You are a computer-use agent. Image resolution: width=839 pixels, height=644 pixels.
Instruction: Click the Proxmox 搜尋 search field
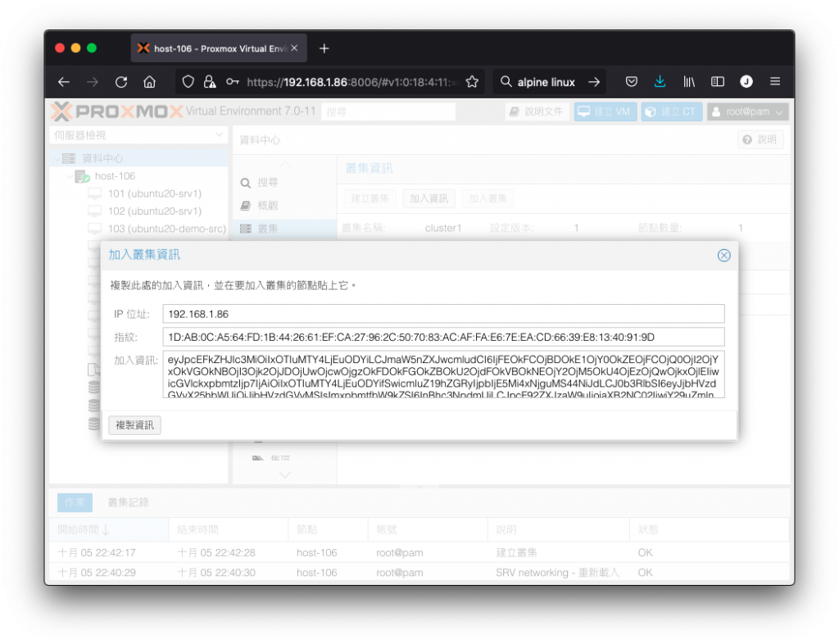388,111
